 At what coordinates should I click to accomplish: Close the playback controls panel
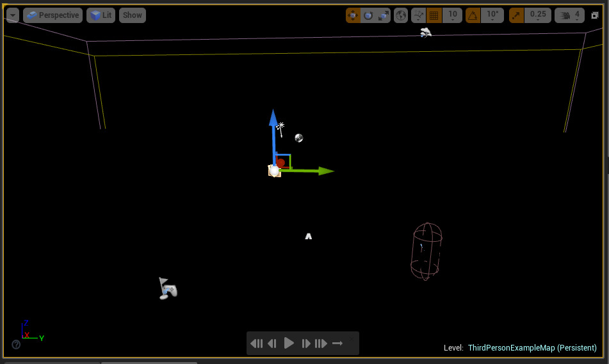click(352, 339)
